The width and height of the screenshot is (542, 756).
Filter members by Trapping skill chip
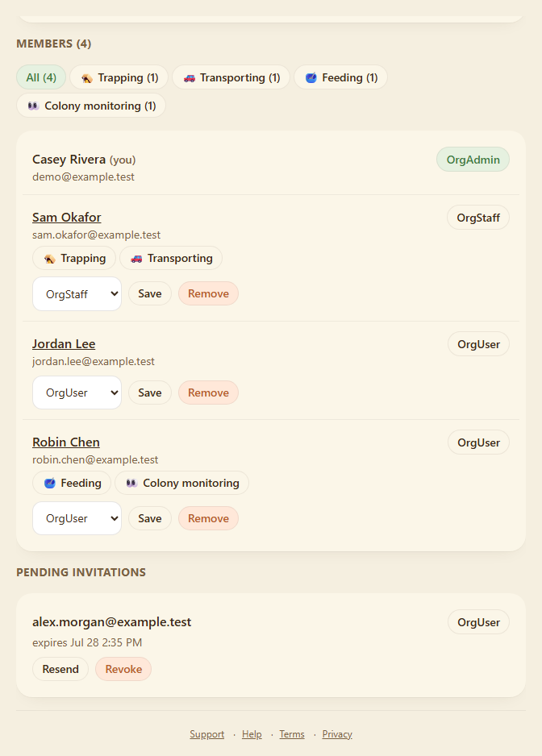[119, 77]
